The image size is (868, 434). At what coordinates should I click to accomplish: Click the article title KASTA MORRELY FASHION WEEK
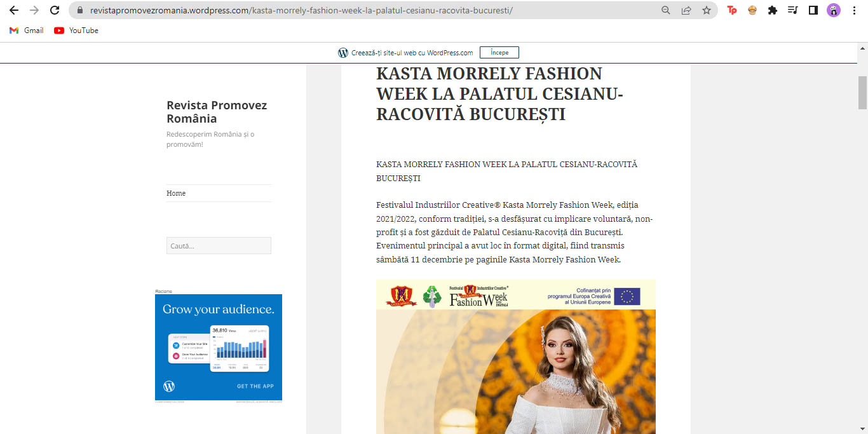tap(499, 93)
